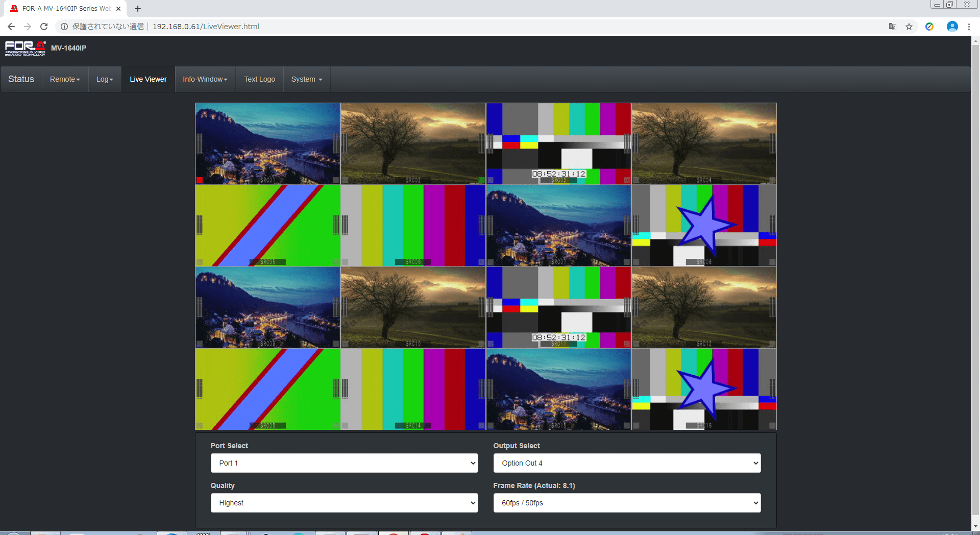
Task: Open a new browser tab
Action: click(x=138, y=9)
